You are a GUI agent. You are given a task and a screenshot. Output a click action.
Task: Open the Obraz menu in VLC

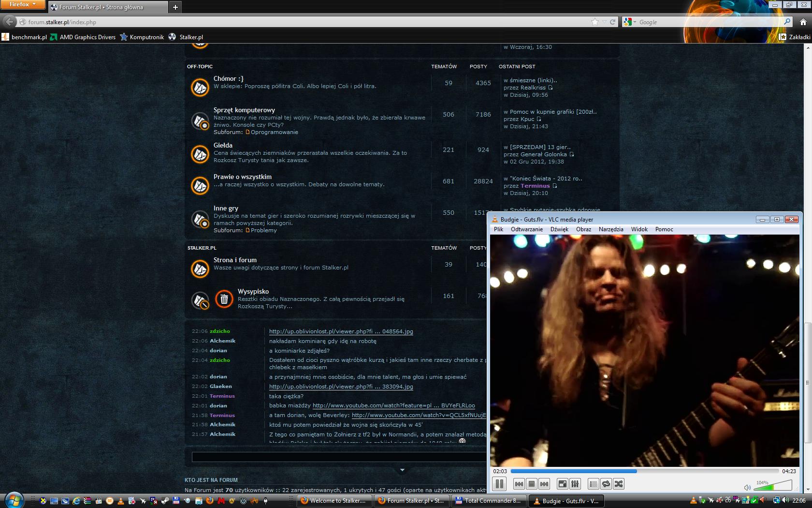pos(583,229)
